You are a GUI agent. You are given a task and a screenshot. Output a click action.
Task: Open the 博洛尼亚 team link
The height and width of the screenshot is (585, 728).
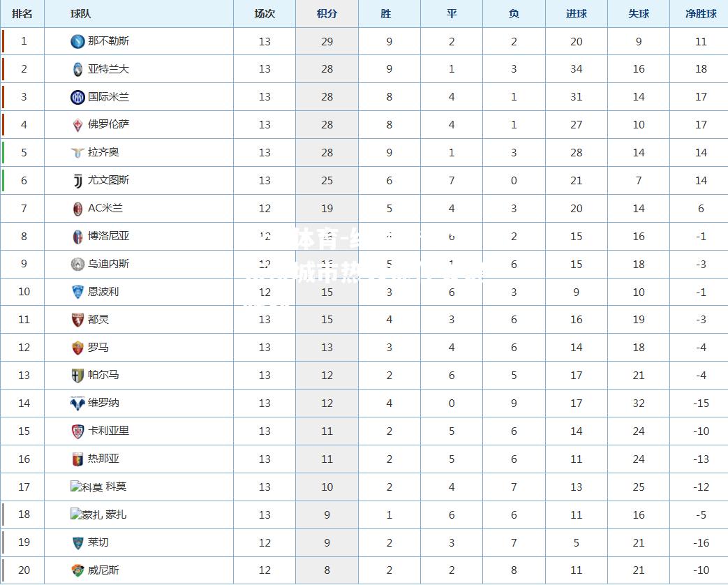[109, 236]
